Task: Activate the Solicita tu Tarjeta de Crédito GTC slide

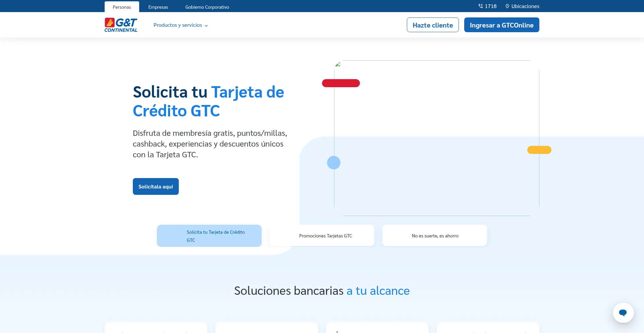Action: pyautogui.click(x=209, y=235)
